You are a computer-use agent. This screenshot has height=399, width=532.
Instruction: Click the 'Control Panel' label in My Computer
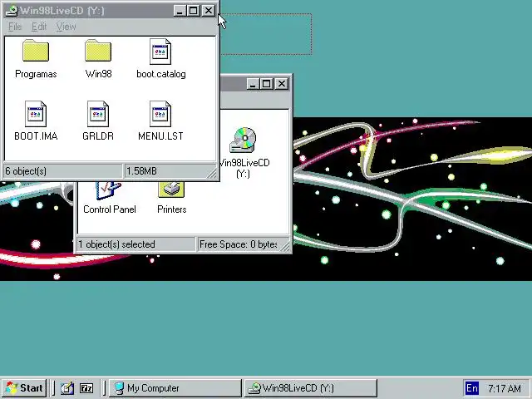coord(110,209)
